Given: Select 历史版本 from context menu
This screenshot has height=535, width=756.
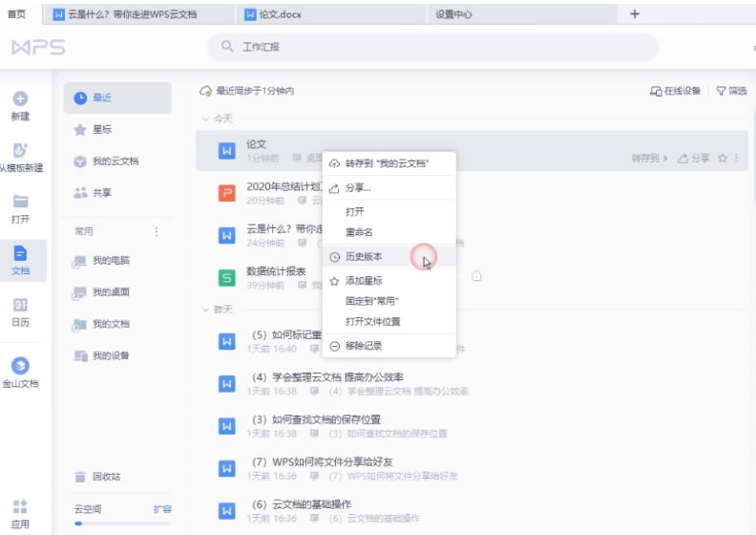Looking at the screenshot, I should click(x=364, y=257).
